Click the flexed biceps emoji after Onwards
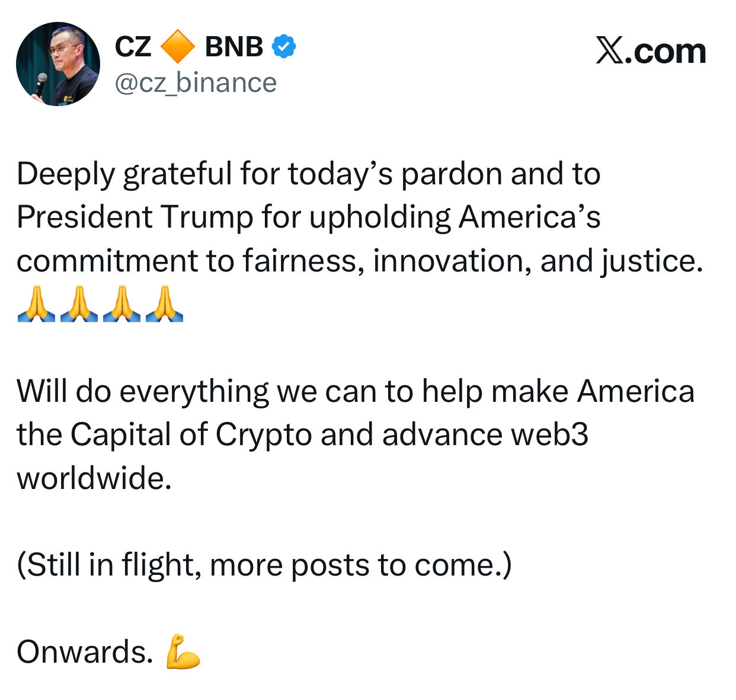The image size is (736, 700). tap(183, 651)
